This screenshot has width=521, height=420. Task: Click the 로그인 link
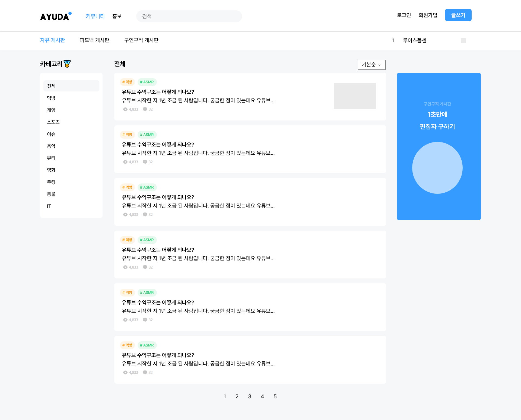click(404, 15)
